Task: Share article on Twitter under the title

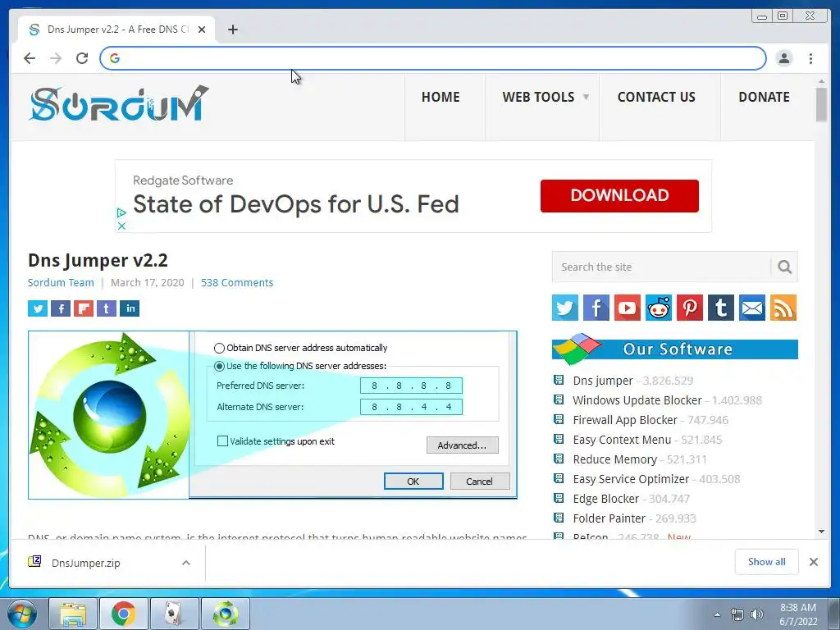Action: [38, 308]
